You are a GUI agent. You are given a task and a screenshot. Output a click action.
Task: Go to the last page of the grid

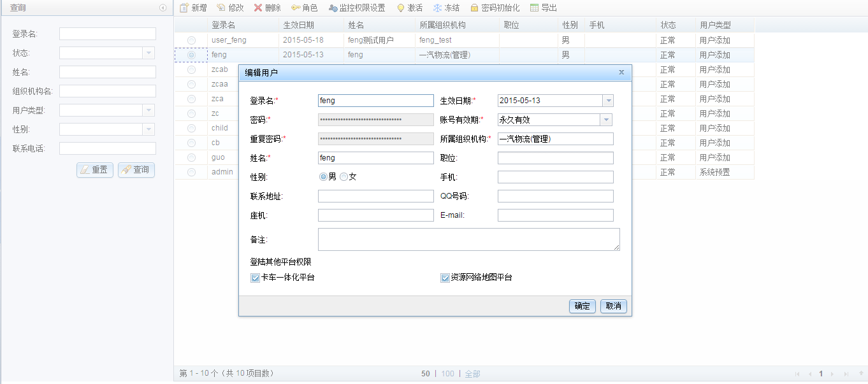click(x=846, y=374)
